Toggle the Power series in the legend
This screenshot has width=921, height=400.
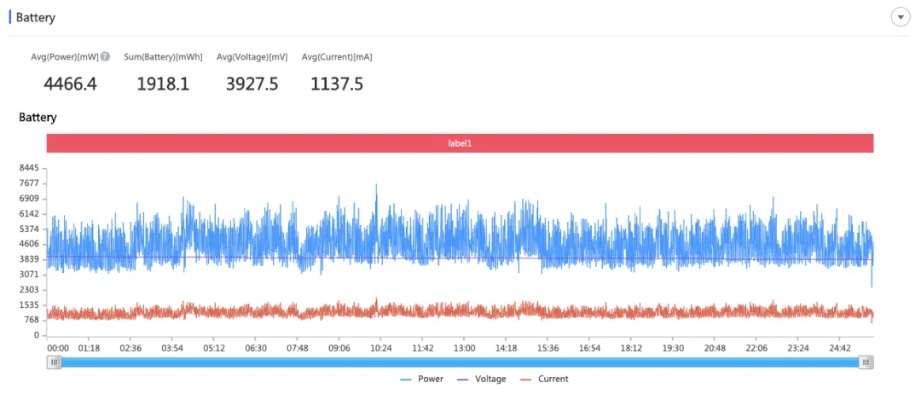tap(422, 379)
